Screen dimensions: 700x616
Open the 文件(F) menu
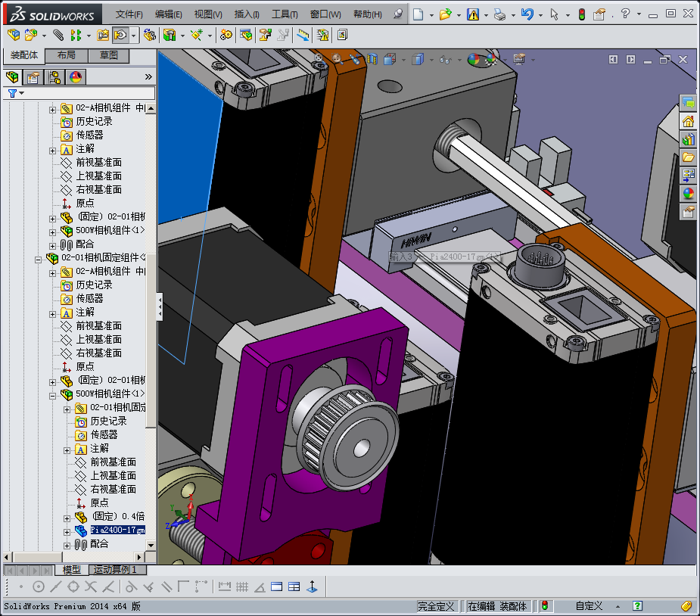(129, 14)
